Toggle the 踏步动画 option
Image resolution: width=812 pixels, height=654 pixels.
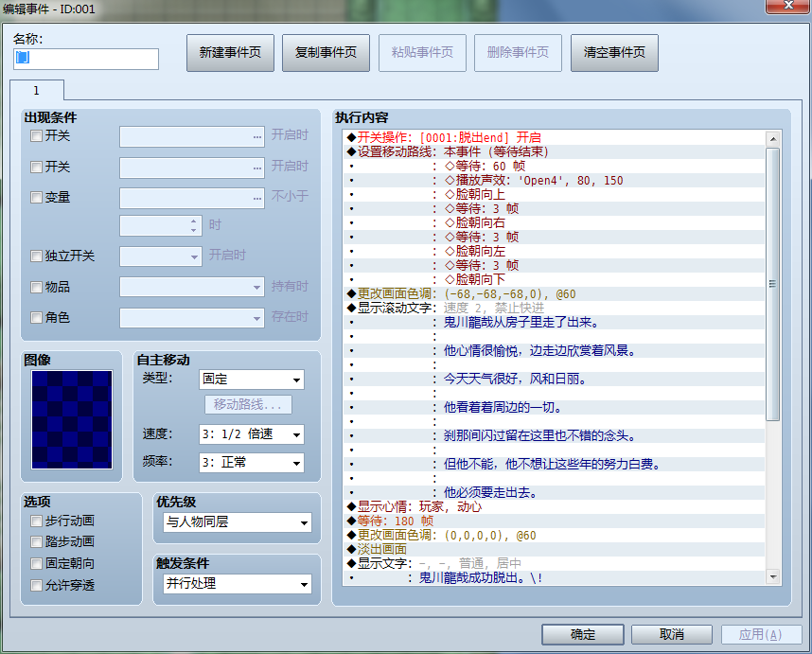[36, 541]
